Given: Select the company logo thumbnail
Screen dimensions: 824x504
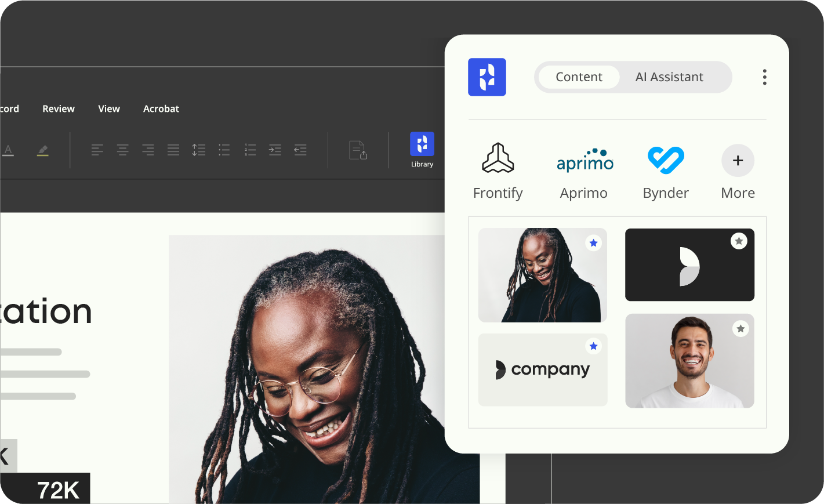Looking at the screenshot, I should [x=542, y=369].
